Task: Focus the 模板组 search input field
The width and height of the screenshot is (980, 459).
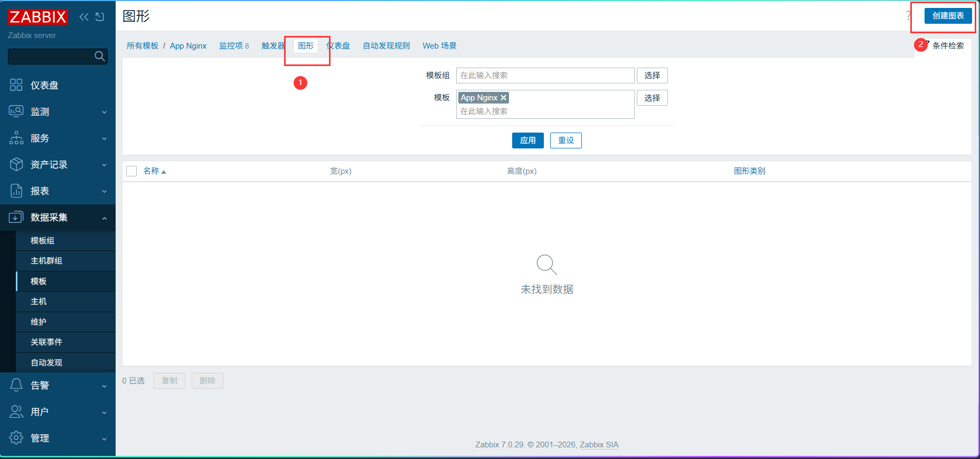Action: (545, 76)
